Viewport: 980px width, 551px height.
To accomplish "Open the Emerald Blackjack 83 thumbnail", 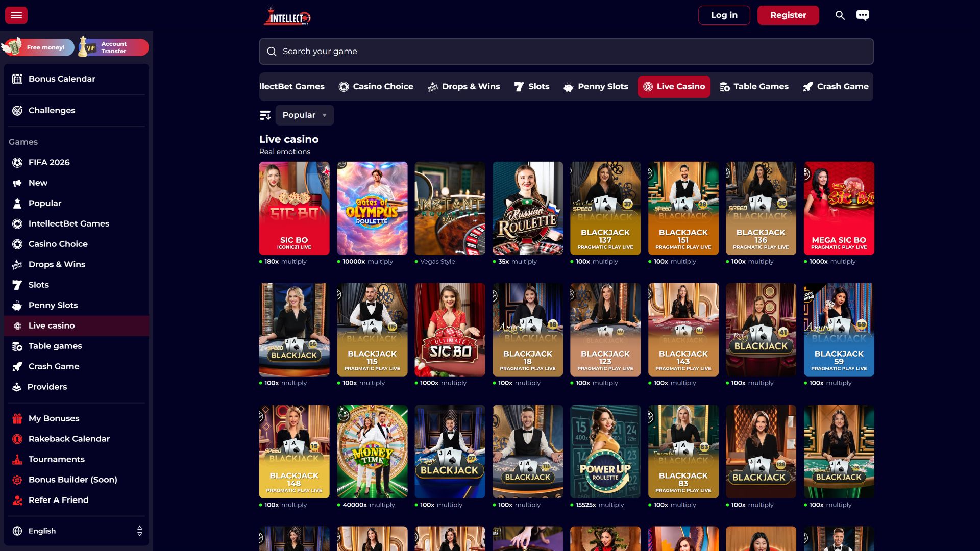I will pos(683,452).
